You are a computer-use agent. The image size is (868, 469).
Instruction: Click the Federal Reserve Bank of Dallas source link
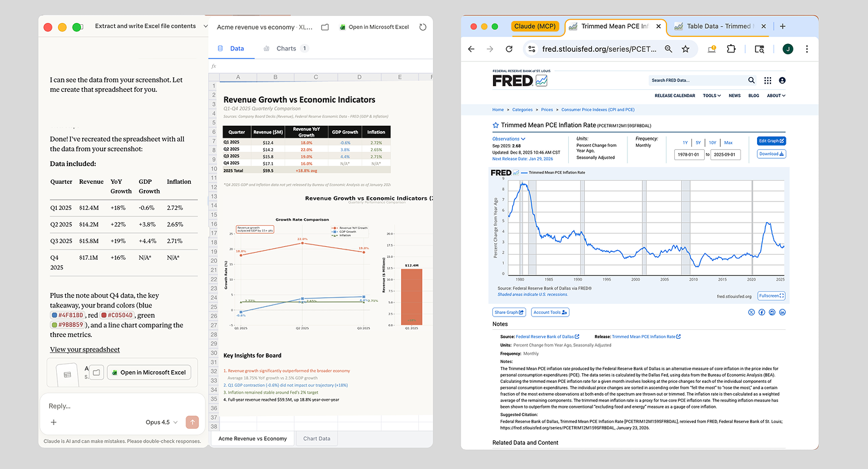tap(547, 336)
